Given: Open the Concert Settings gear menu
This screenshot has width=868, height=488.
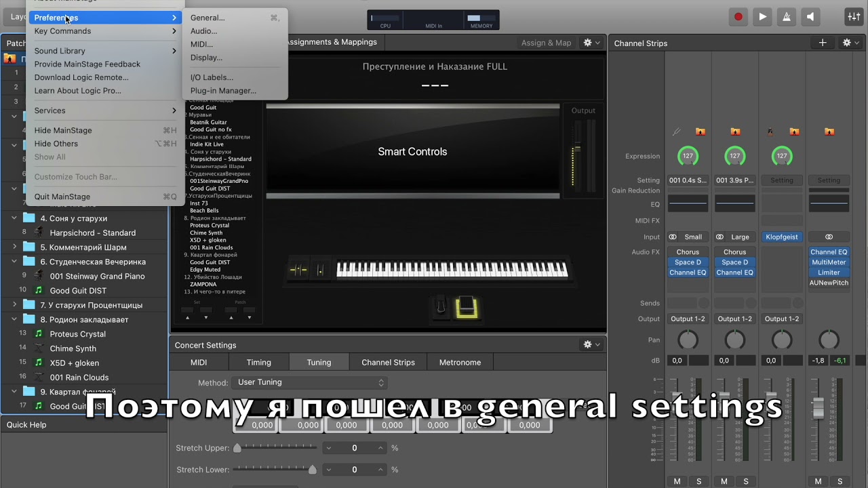Looking at the screenshot, I should coord(591,345).
